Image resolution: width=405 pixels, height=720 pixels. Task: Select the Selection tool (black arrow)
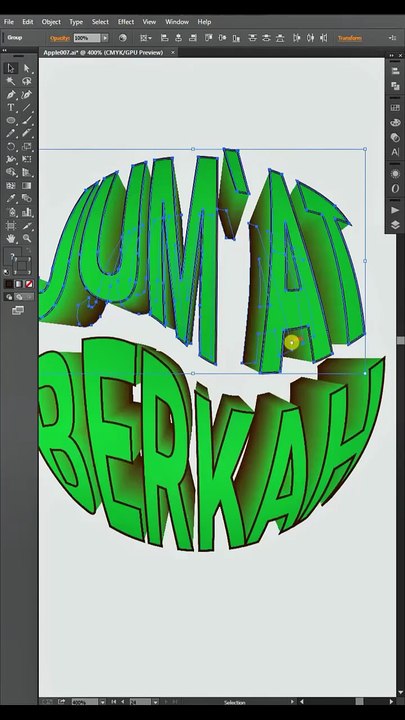pyautogui.click(x=11, y=68)
